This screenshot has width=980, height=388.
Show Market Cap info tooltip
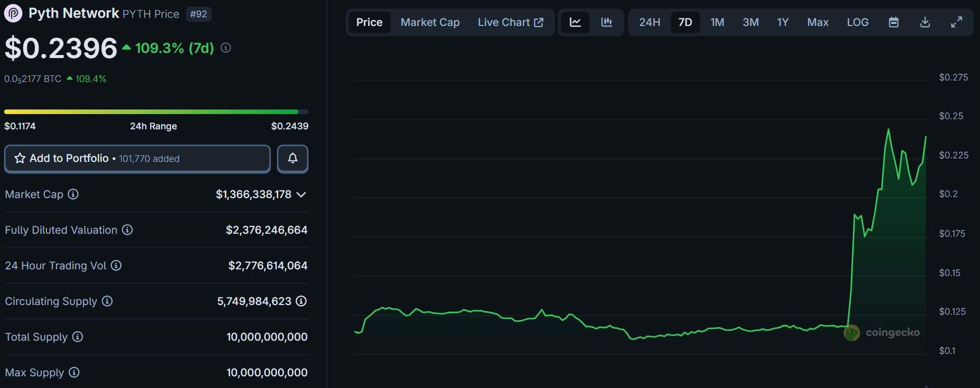click(x=73, y=194)
